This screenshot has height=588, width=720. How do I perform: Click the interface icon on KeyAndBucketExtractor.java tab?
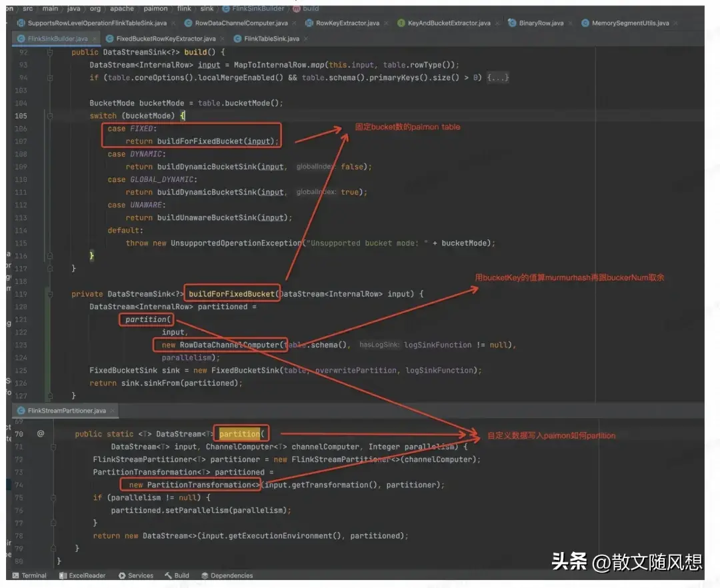[401, 23]
